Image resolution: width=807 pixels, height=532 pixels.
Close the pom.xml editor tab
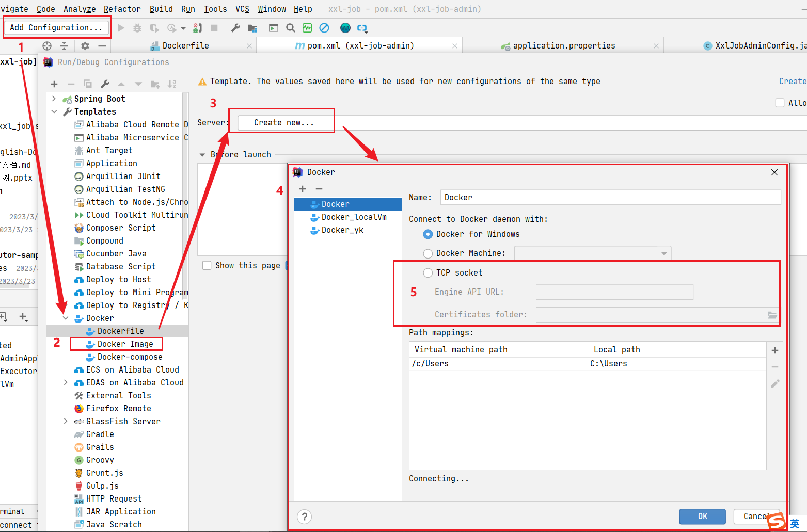point(455,46)
